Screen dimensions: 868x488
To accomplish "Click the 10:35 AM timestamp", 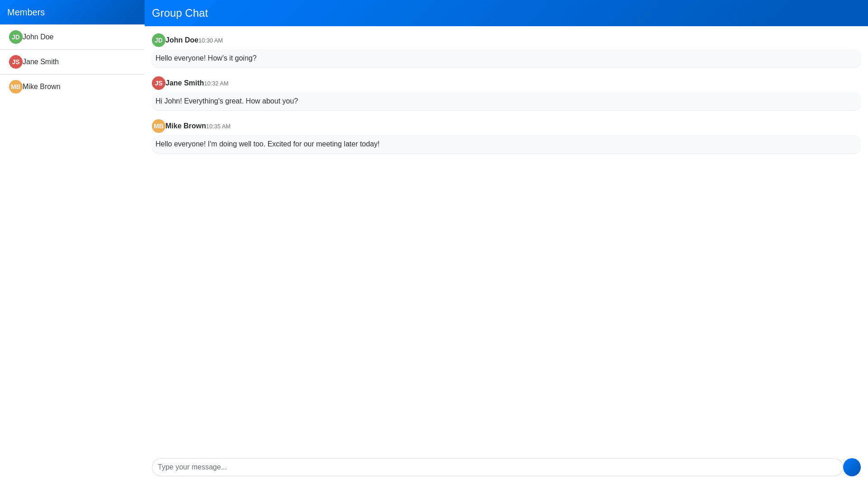I will (x=218, y=127).
